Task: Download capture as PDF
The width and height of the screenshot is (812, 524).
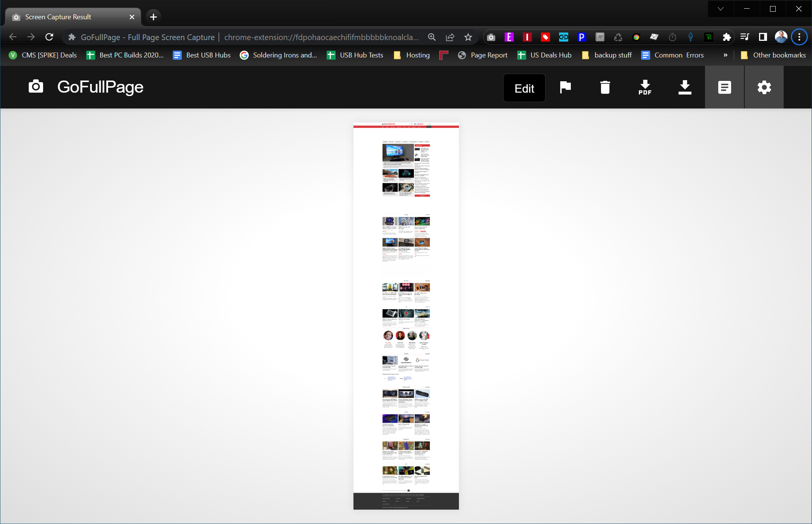Action: click(645, 88)
